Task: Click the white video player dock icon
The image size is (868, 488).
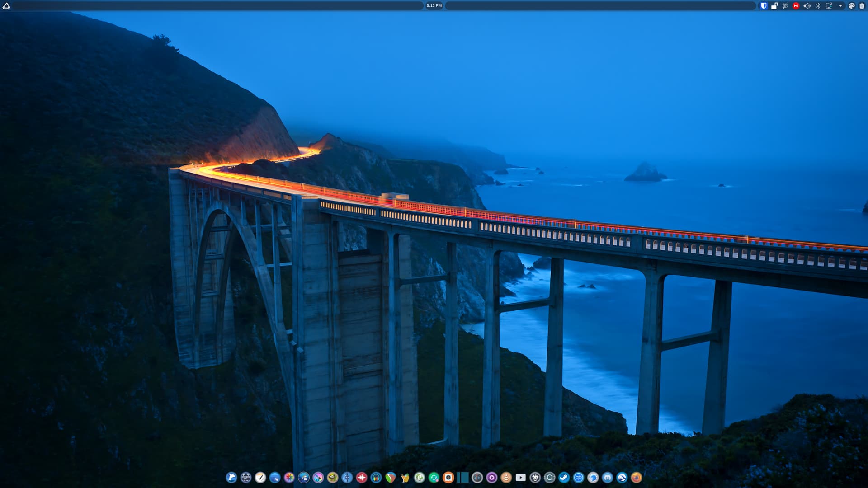Action: tap(521, 478)
